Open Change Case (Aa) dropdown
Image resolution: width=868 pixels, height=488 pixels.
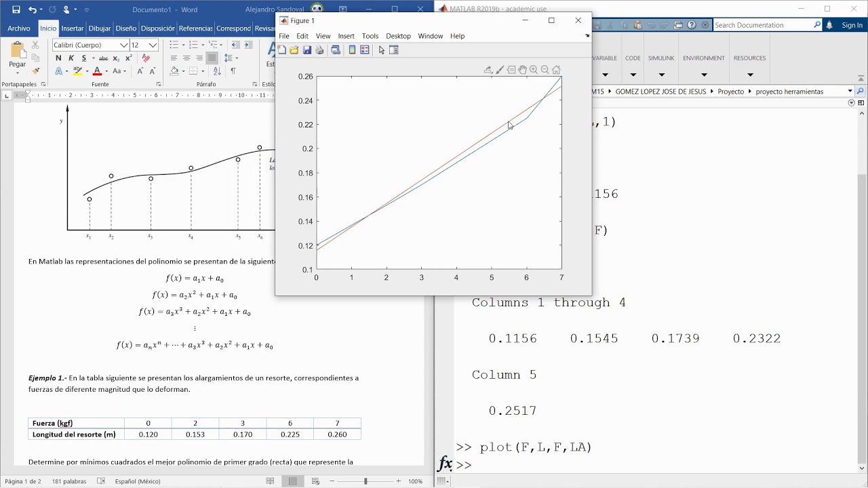(x=119, y=70)
